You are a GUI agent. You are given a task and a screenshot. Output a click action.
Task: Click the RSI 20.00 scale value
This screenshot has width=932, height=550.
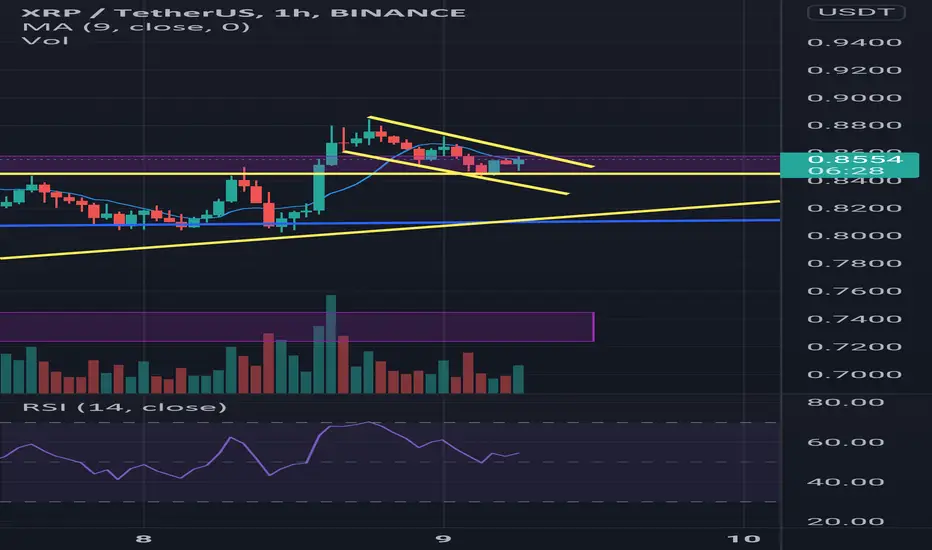click(845, 521)
